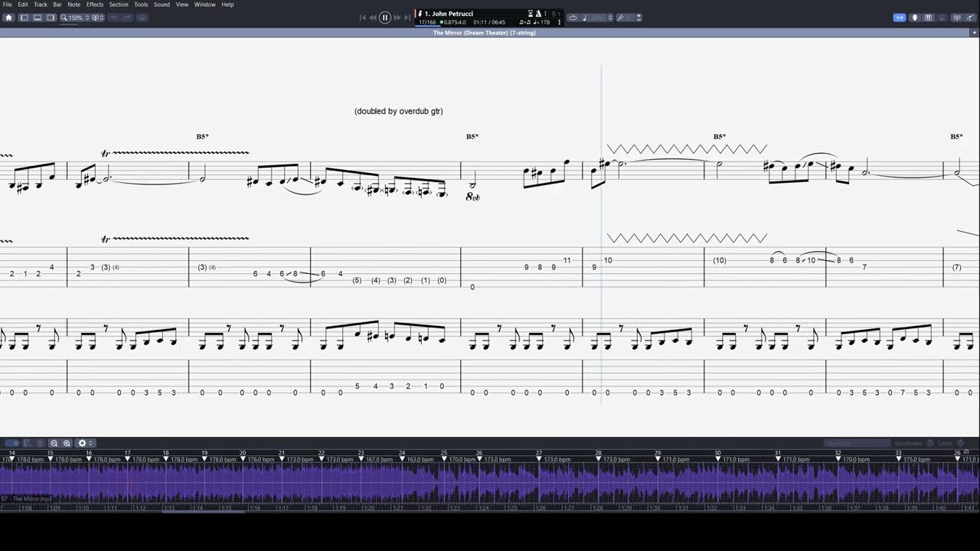The width and height of the screenshot is (980, 551).
Task: Open the Note menu
Action: click(74, 5)
